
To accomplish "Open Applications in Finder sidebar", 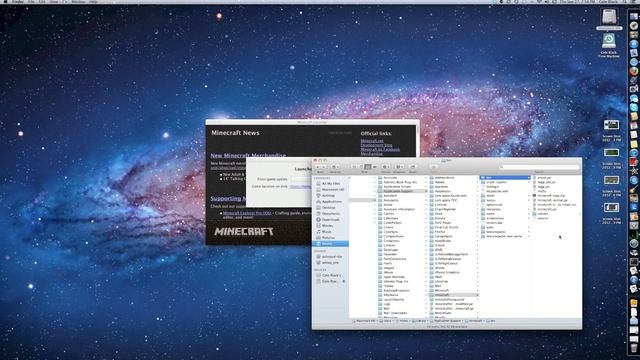I will click(332, 202).
